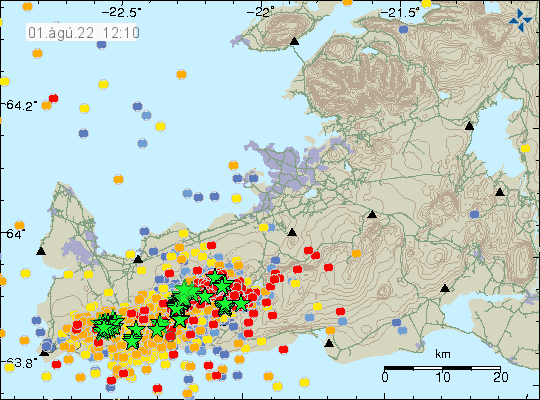Select the 64.2° latitude label
The width and height of the screenshot is (540, 400).
(21, 105)
